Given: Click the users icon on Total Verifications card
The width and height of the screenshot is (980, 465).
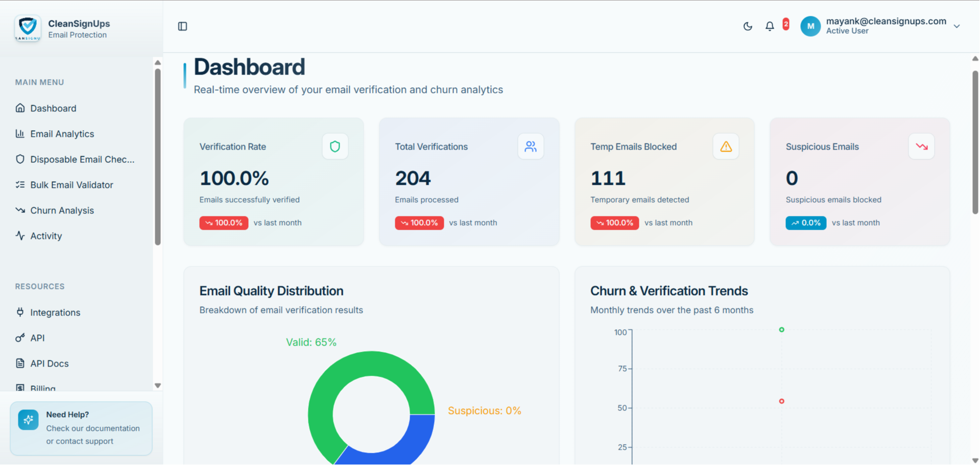Looking at the screenshot, I should coord(531,146).
